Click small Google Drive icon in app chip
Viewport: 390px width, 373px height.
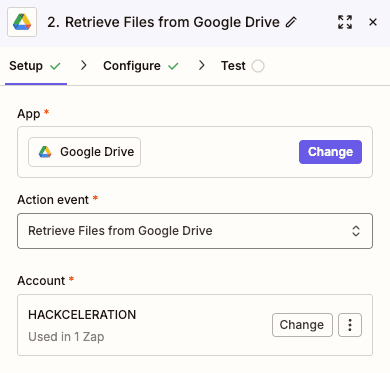(45, 152)
